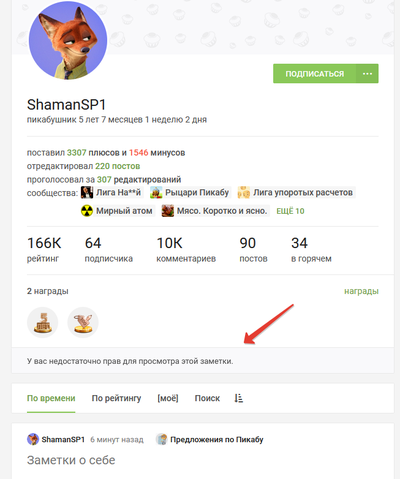The image size is (400, 479).
Task: Select the По времени tab
Action: [x=51, y=398]
